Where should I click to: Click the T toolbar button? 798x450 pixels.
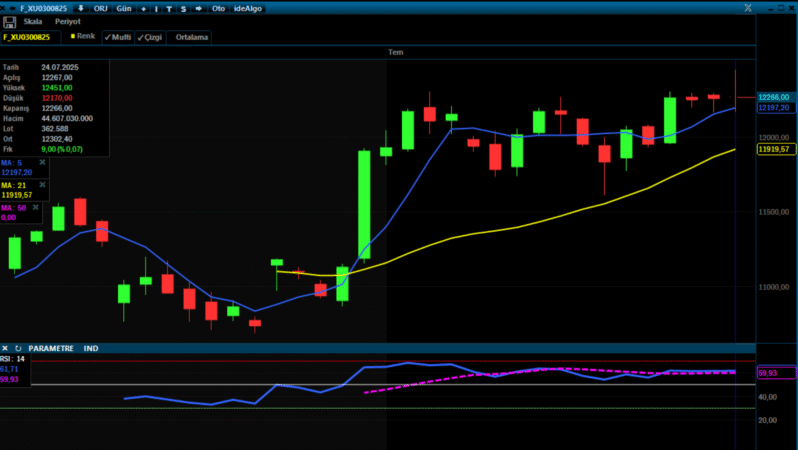(169, 9)
